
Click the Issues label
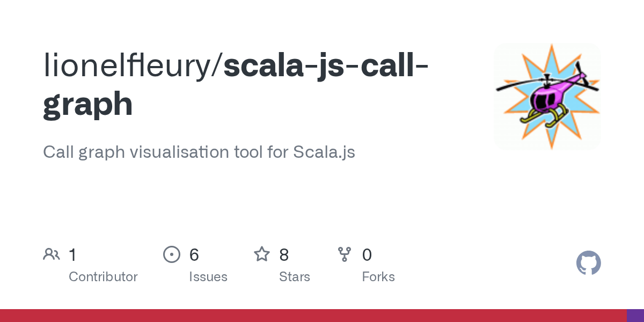point(208,277)
